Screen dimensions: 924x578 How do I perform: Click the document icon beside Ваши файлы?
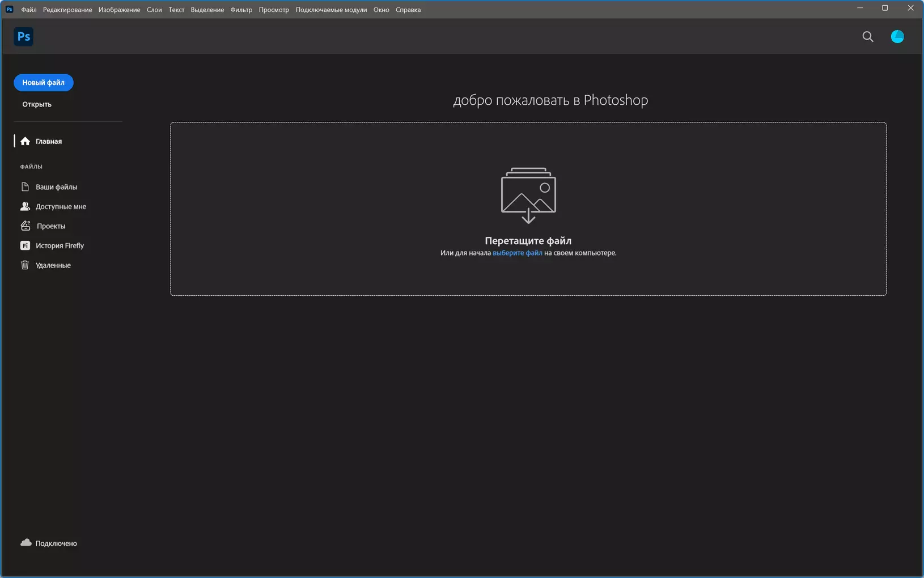point(25,187)
